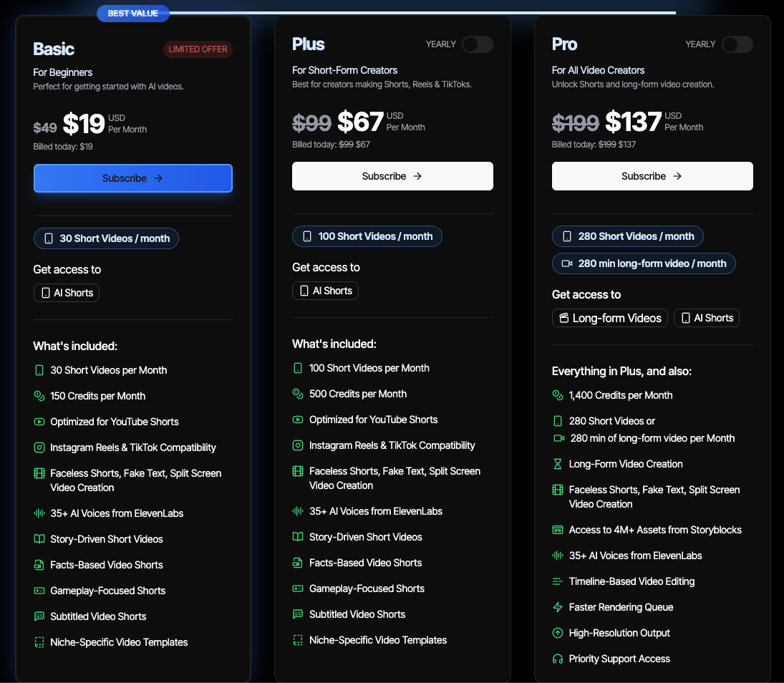The height and width of the screenshot is (683, 784).
Task: Open the Long-form Videos tag in Pro
Action: (609, 318)
